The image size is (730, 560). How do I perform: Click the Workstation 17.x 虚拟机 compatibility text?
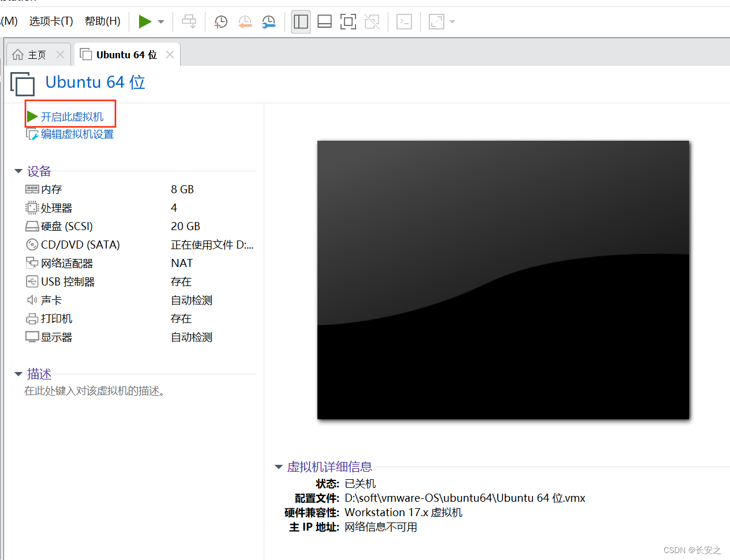(403, 512)
